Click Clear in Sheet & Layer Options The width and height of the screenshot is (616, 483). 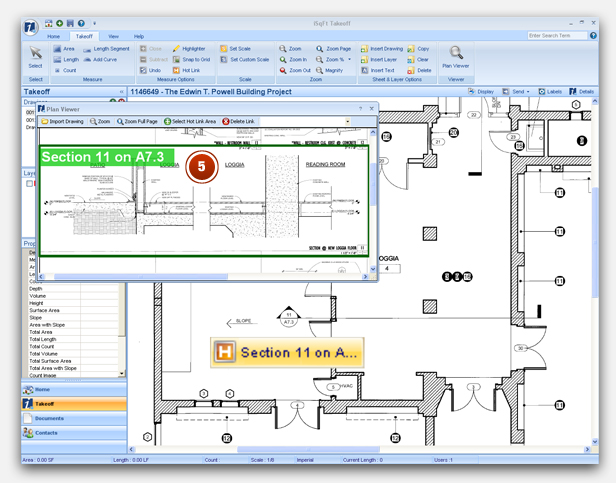418,59
